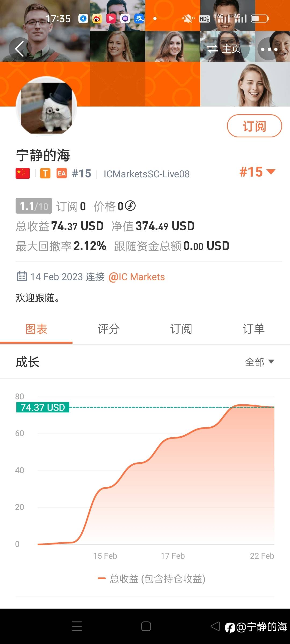Switch to the 评分 tab
Viewport: 290px width, 644px height.
(x=109, y=329)
